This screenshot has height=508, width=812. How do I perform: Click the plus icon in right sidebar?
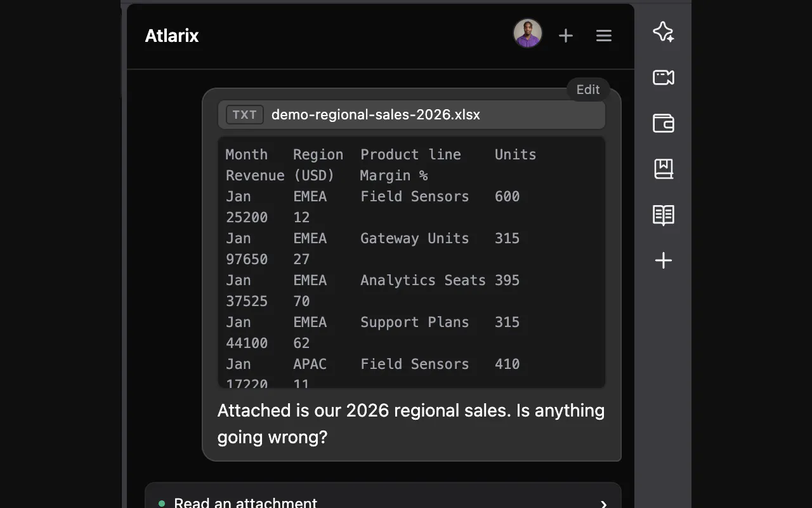tap(663, 260)
